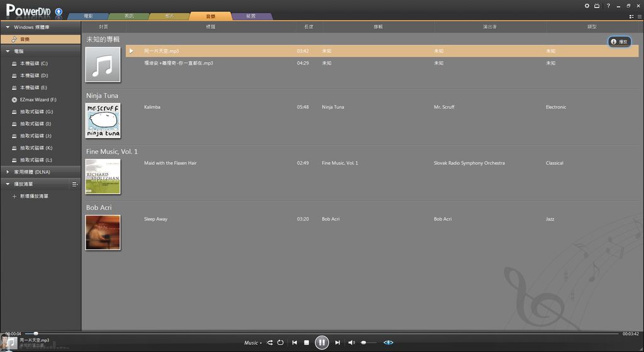Image resolution: width=644 pixels, height=352 pixels.
Task: Toggle repeat mode
Action: [280, 343]
